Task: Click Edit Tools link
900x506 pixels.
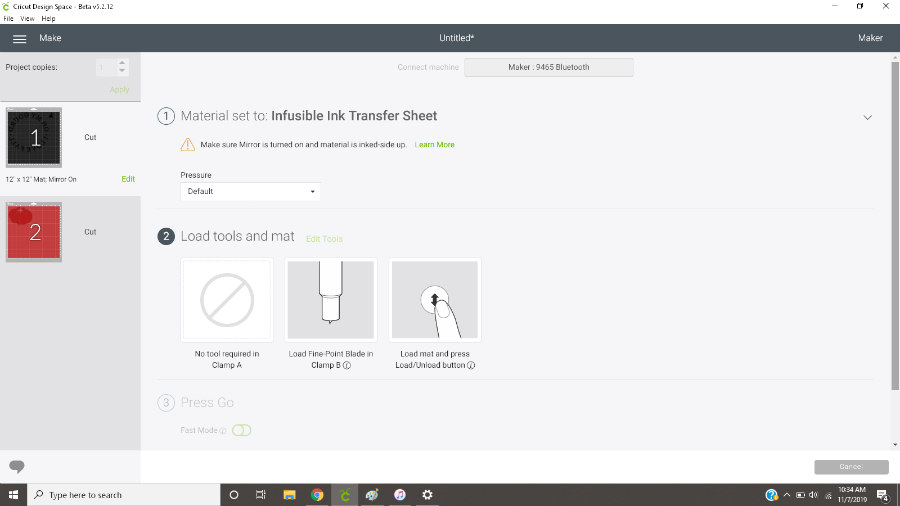Action: pyautogui.click(x=324, y=239)
